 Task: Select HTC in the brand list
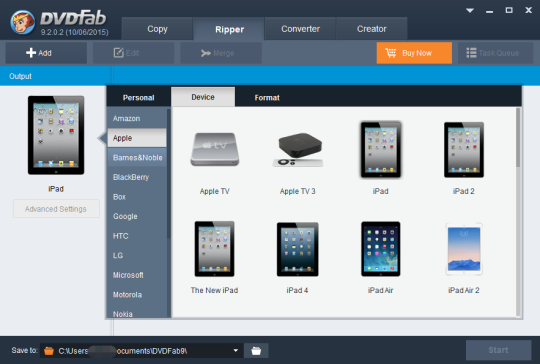coord(137,236)
